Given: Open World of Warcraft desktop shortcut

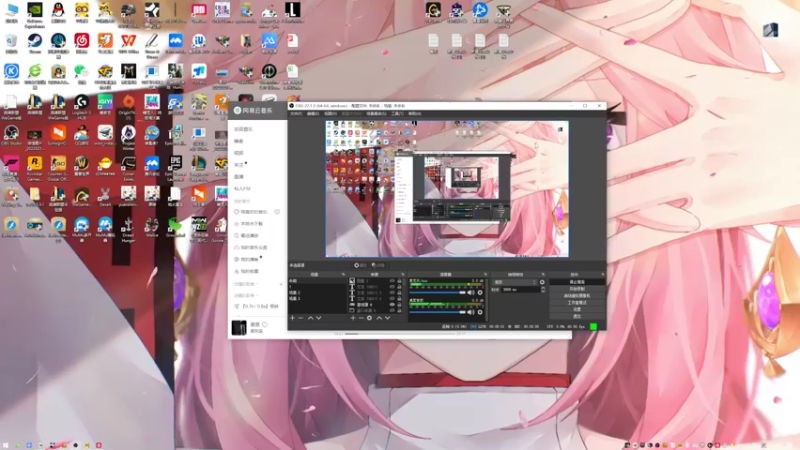Looking at the screenshot, I should click(x=82, y=166).
